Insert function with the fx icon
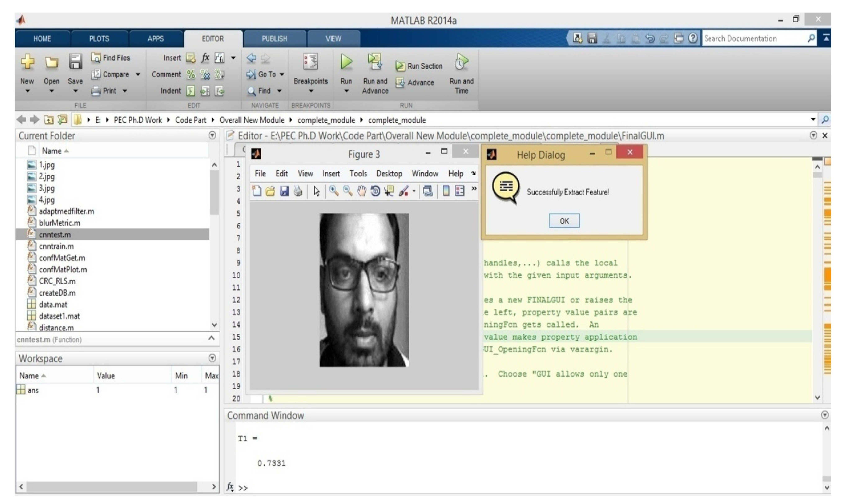855x504 pixels. [x=205, y=58]
